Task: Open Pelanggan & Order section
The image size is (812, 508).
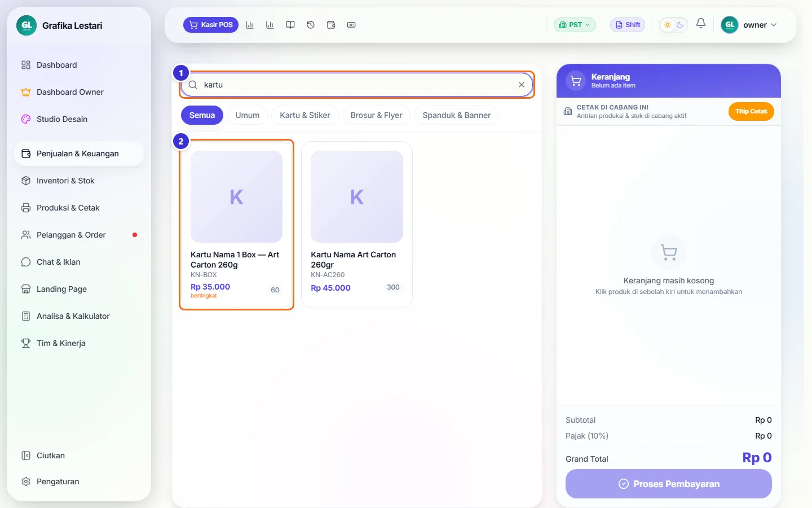Action: 79,235
